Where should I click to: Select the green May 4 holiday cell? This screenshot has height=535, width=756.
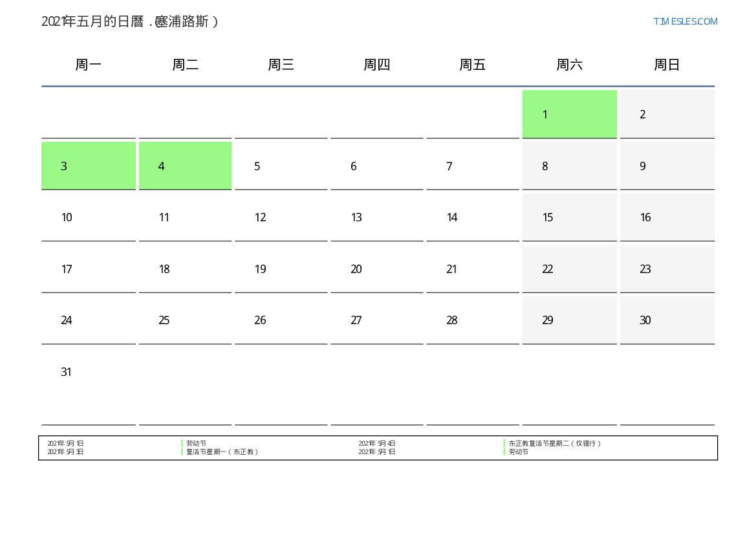pos(185,166)
